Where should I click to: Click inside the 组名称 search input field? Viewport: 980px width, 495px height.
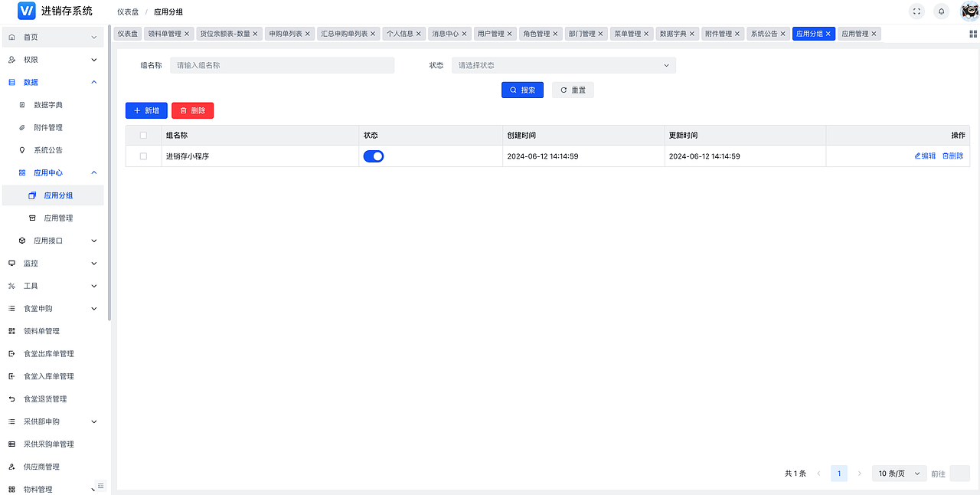click(x=282, y=65)
